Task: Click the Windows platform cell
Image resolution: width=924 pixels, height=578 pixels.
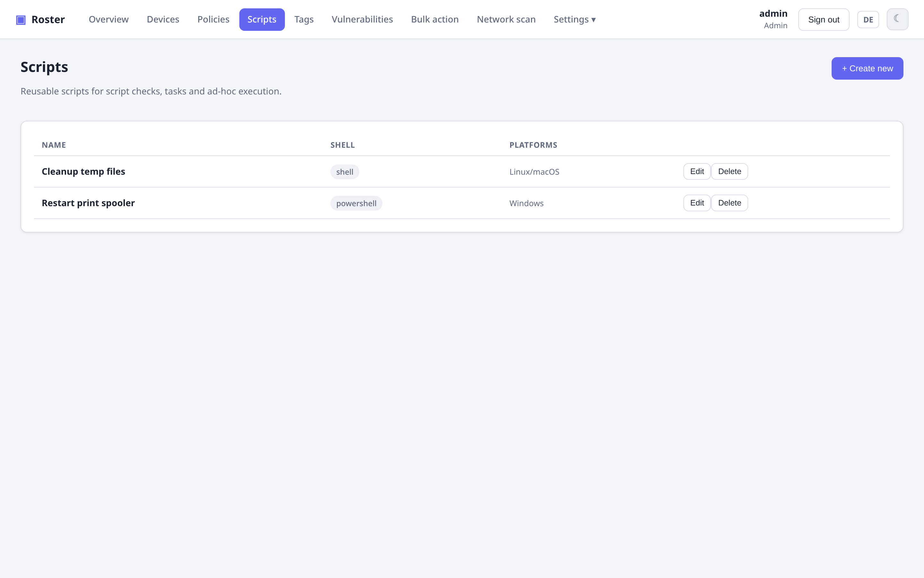Action: [526, 203]
